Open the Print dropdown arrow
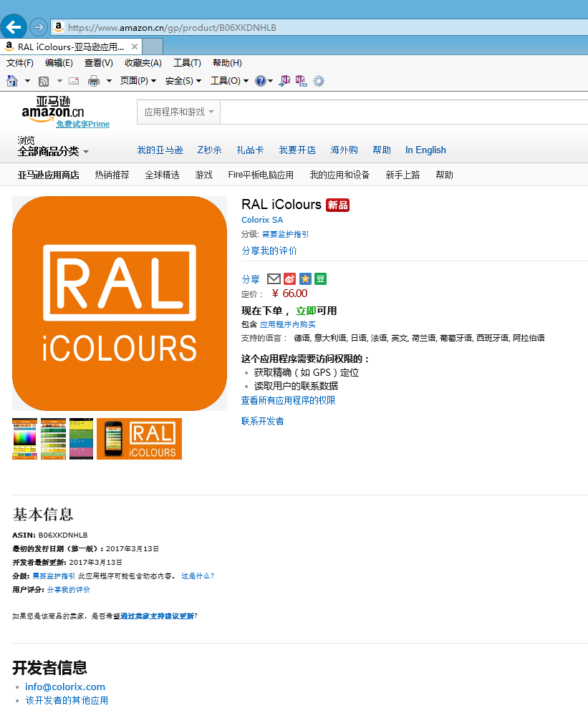588x708 pixels. 109,81
